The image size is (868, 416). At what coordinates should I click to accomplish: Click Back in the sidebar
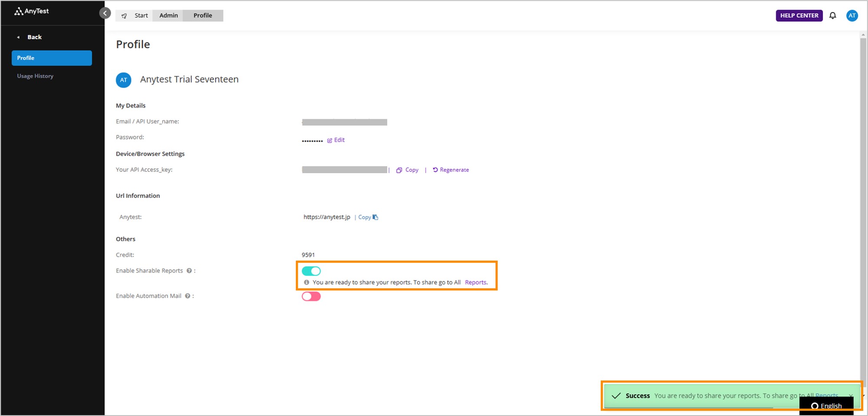coord(34,37)
